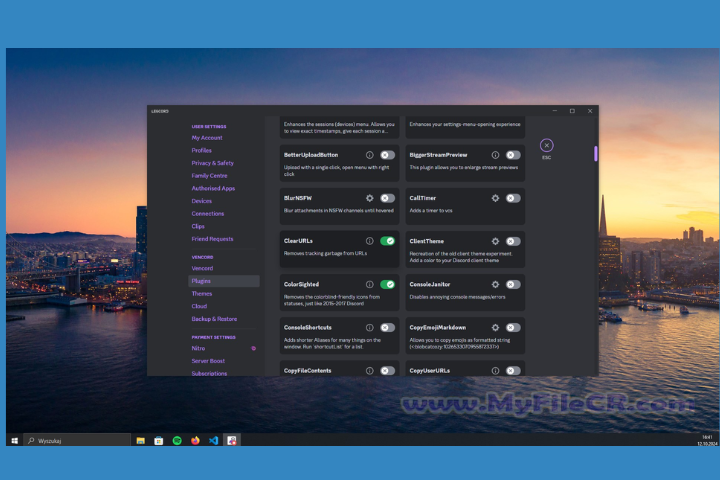Click 'Disables annoying console messages/errors' text

(457, 297)
